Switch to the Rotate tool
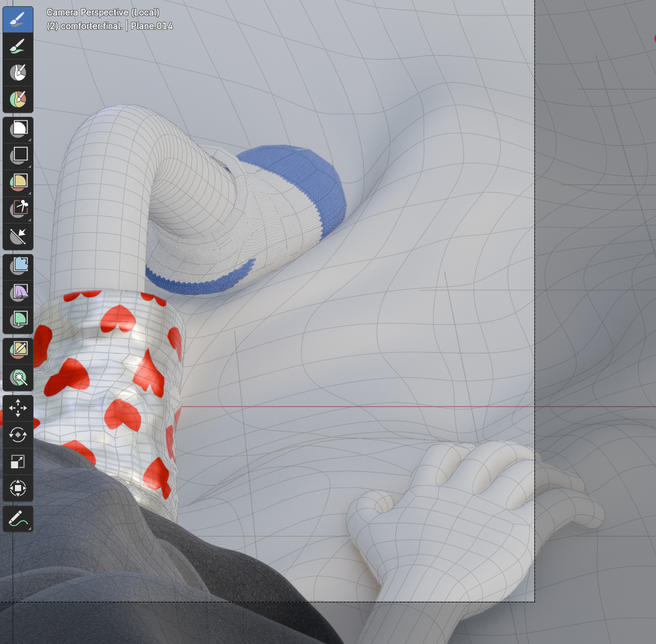 click(x=18, y=435)
